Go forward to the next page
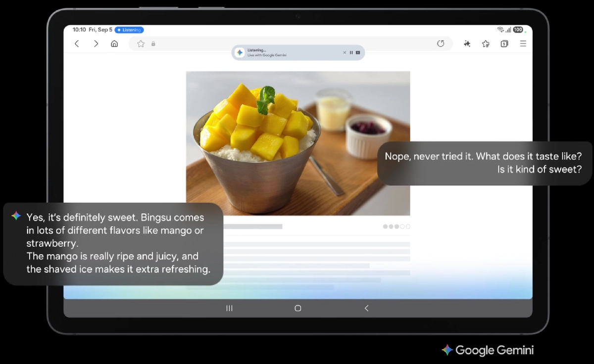 pyautogui.click(x=96, y=44)
